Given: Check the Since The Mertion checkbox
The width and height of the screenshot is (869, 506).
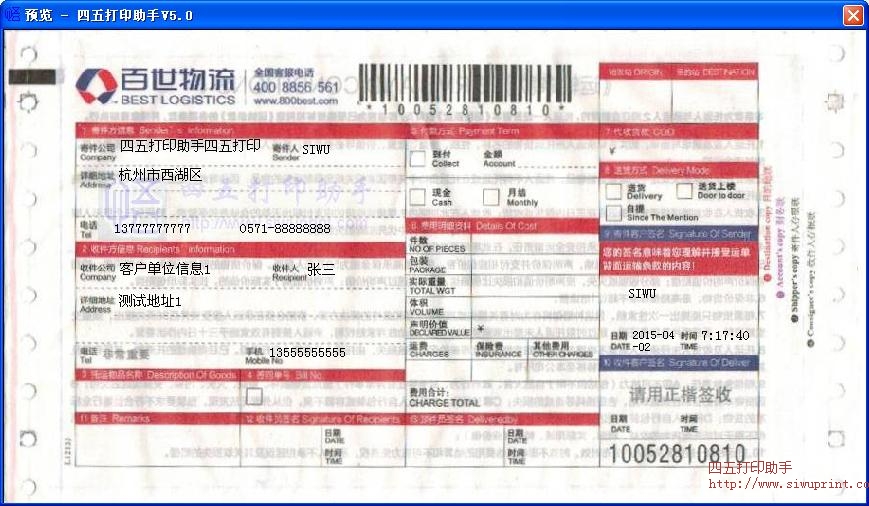Looking at the screenshot, I should (x=614, y=213).
